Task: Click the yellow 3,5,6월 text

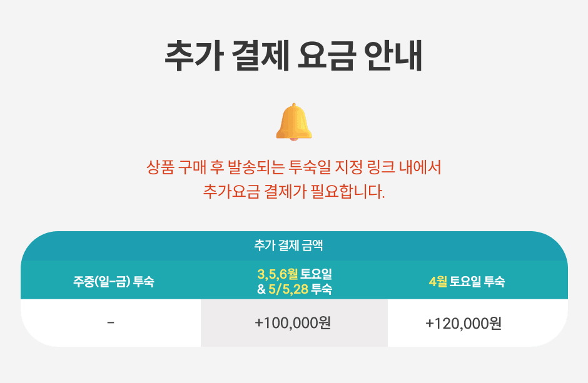Action: coord(278,274)
